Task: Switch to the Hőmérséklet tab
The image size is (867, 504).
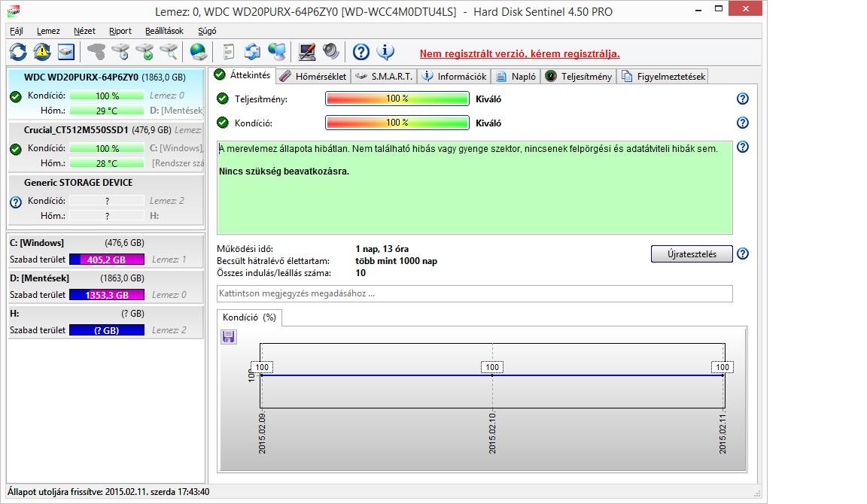Action: (x=314, y=76)
